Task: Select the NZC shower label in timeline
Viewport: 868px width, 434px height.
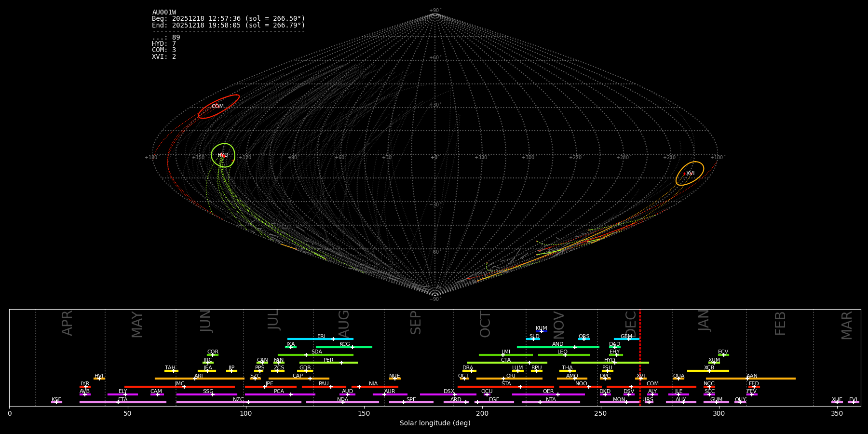Action: click(238, 400)
